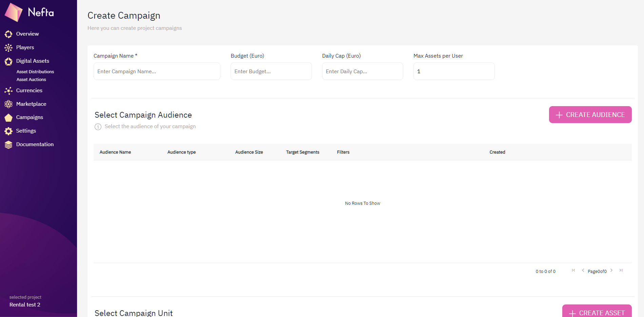Image resolution: width=644 pixels, height=317 pixels.
Task: Open the Overview menu item
Action: click(x=27, y=34)
